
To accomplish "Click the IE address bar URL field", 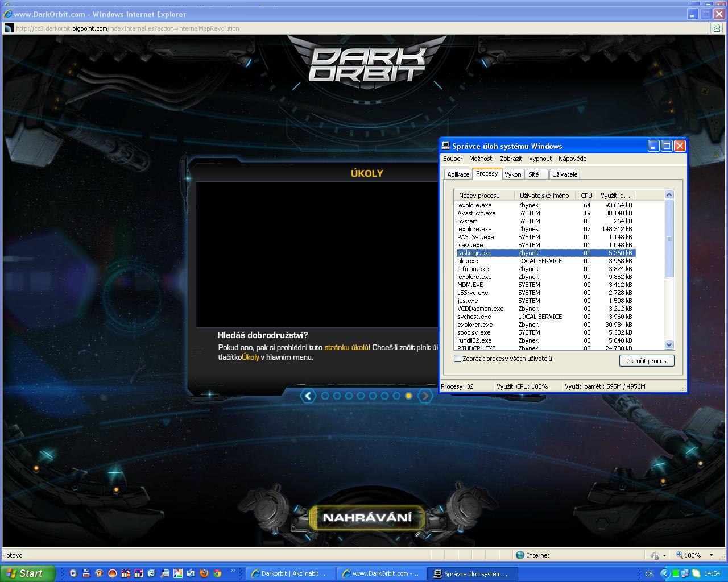I will pyautogui.click(x=355, y=28).
